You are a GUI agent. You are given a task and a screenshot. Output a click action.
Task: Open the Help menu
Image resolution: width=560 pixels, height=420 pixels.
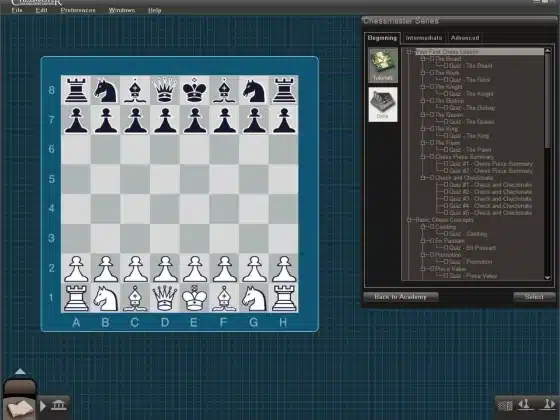154,10
